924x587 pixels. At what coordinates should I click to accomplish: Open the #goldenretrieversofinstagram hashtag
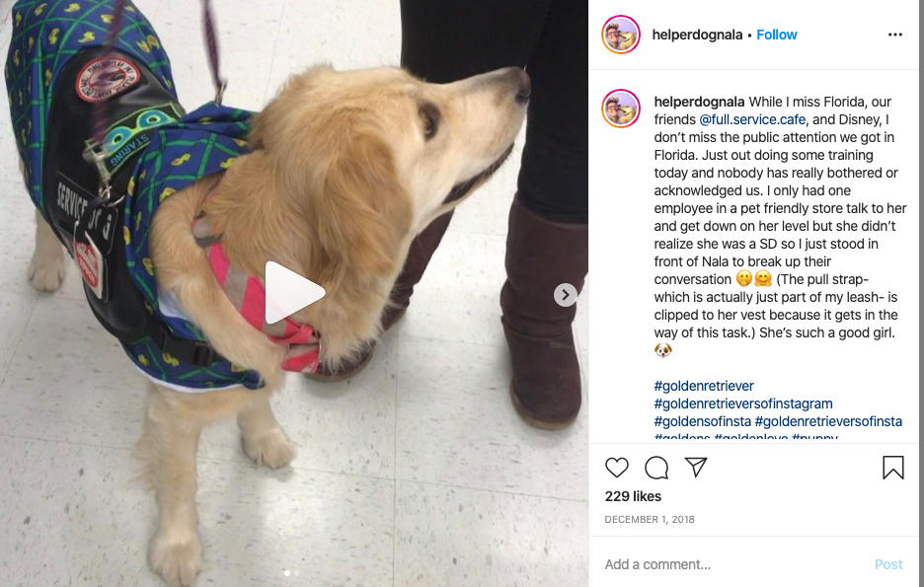[743, 404]
